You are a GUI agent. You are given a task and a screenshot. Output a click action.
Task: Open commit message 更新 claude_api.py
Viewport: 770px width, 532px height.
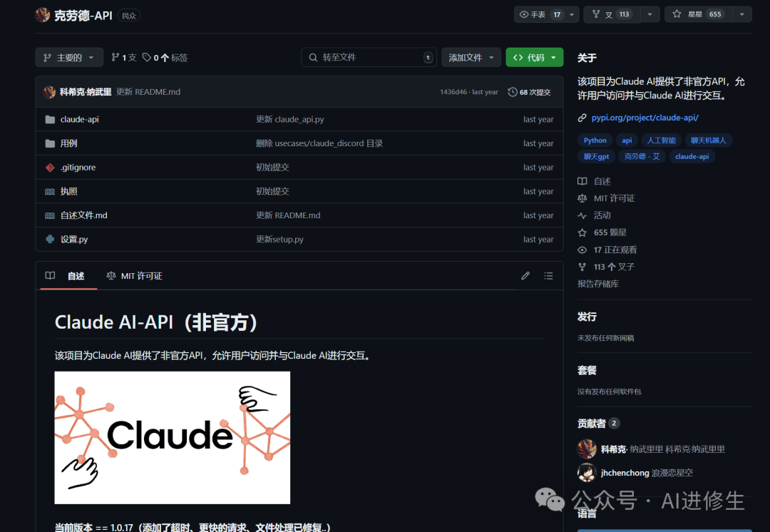[289, 119]
